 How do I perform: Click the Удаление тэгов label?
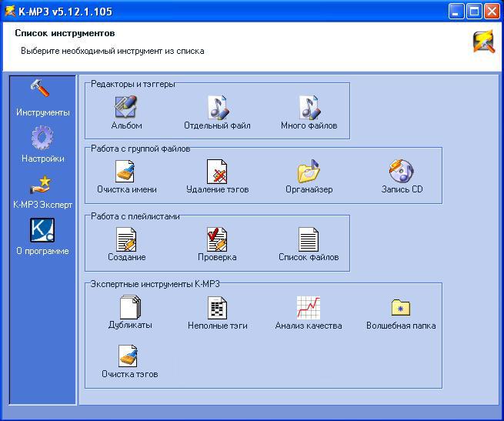[218, 190]
